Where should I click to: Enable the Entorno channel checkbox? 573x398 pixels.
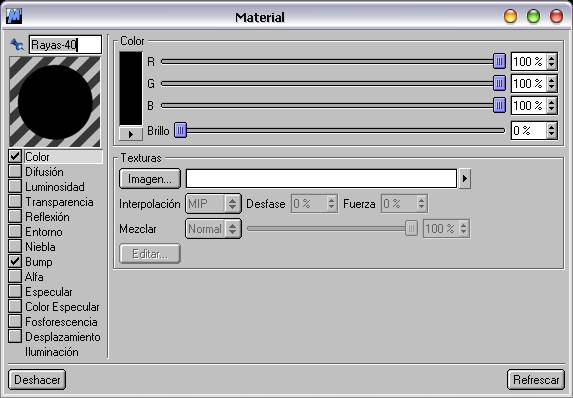pyautogui.click(x=15, y=231)
